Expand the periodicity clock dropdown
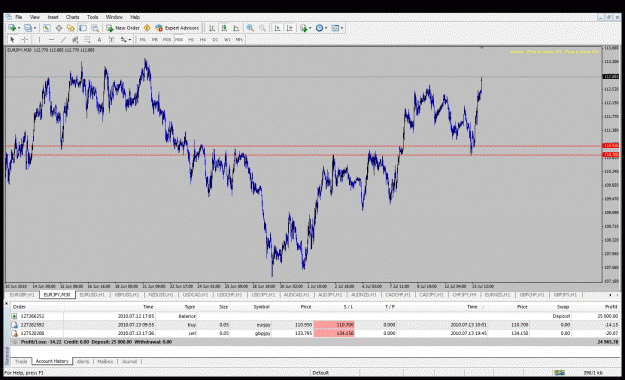Viewport: 625px width, 380px height. pos(326,28)
